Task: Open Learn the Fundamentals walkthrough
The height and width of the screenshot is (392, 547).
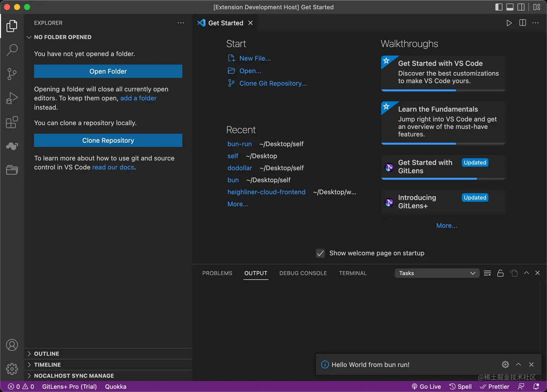Action: (x=443, y=123)
